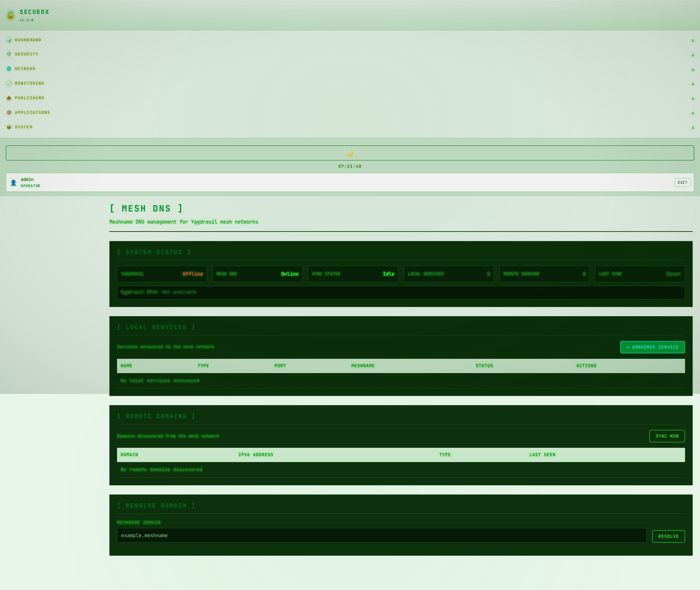
Task: Click the Security shield icon
Action: pos(9,54)
